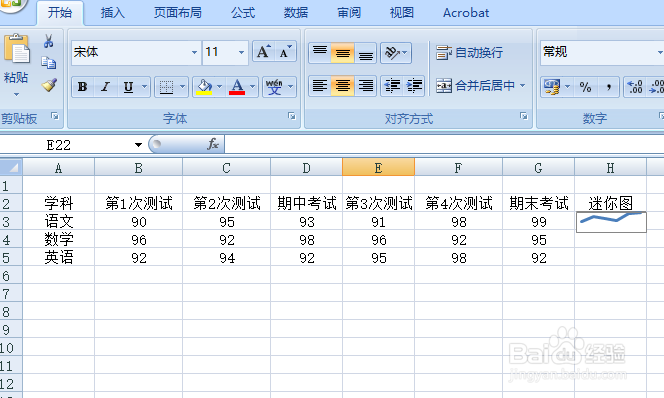Click the Copy icon
The height and width of the screenshot is (398, 664).
coord(48,63)
